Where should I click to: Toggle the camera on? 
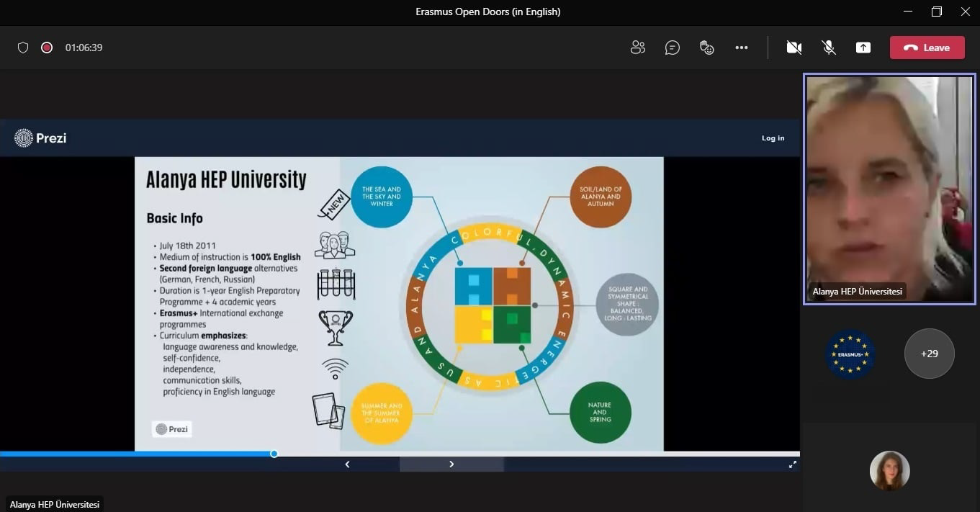[x=794, y=48]
